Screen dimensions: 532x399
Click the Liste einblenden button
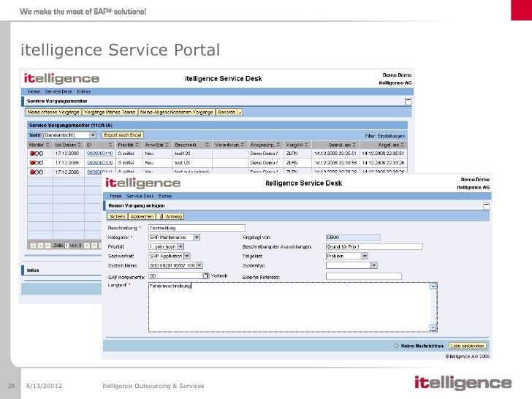click(x=468, y=346)
